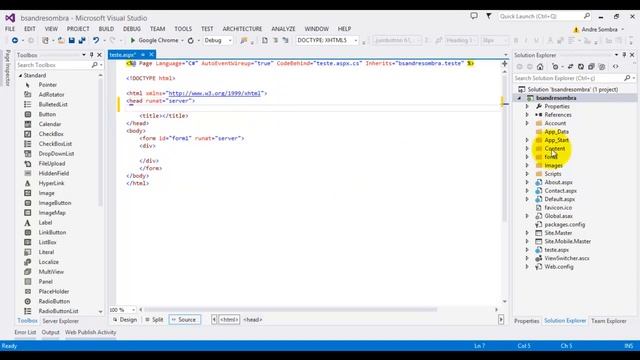Viewport: 640px width, 360px height.
Task: Save the current file with the Save icon
Action: [71, 40]
